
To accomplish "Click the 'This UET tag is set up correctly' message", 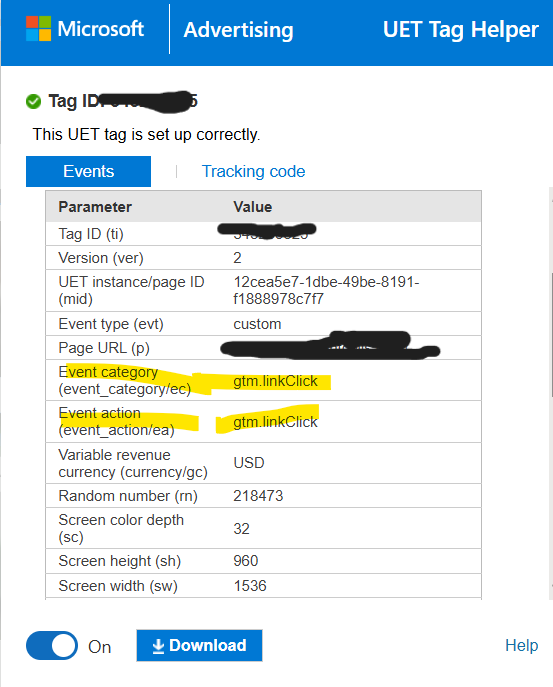I will pos(146,135).
